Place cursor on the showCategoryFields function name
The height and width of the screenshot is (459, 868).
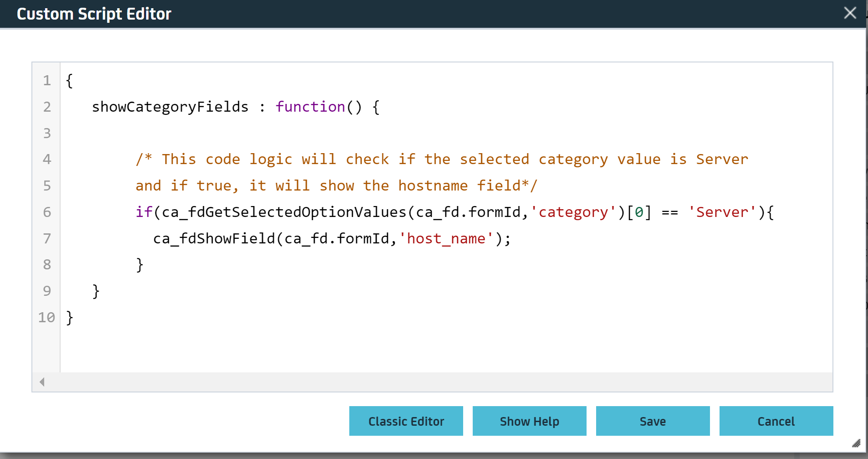pyautogui.click(x=170, y=107)
